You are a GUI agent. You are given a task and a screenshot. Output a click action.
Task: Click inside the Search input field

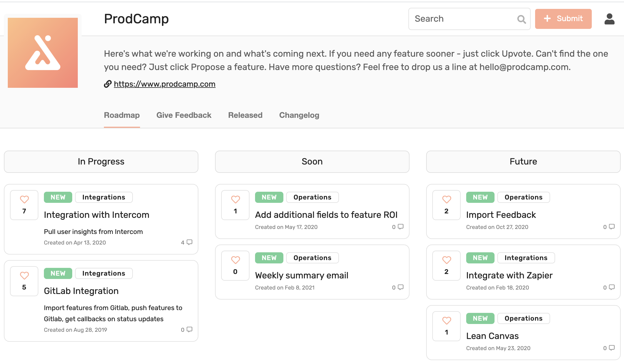(458, 19)
